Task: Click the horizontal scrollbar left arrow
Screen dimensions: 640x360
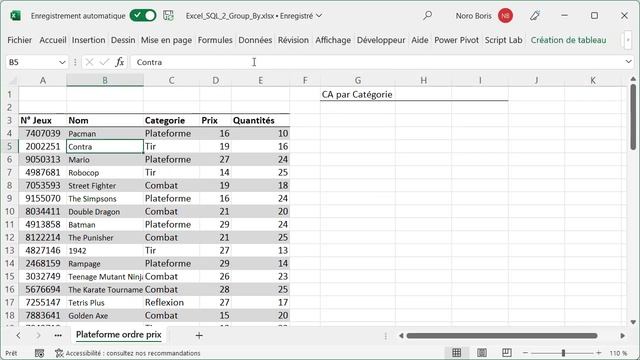Action: pos(401,336)
